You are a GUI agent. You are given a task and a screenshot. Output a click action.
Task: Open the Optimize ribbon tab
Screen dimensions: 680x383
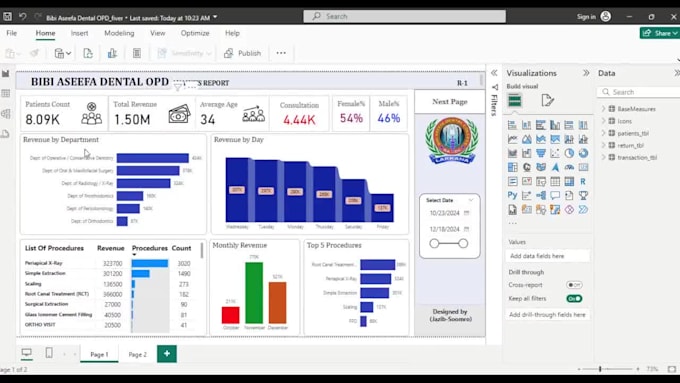pos(195,33)
